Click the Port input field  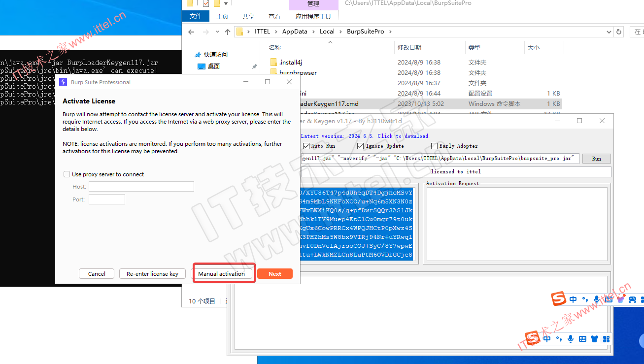click(107, 199)
